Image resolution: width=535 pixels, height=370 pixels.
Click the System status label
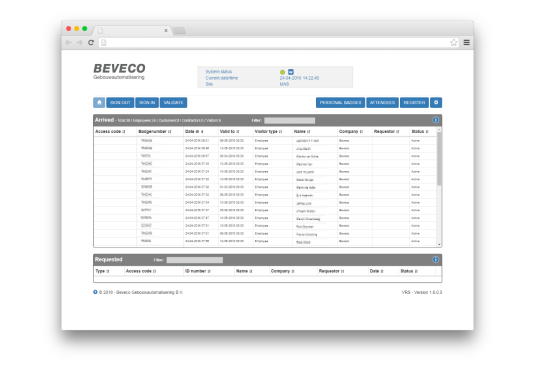pyautogui.click(x=219, y=72)
